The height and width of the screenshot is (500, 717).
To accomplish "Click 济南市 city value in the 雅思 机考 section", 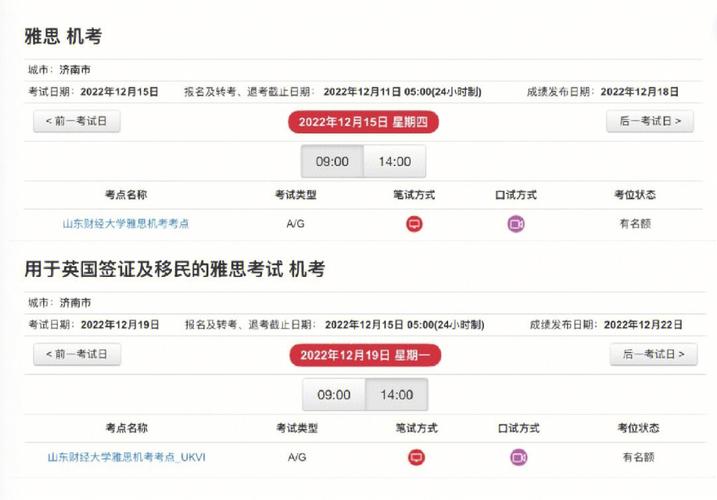I will [x=75, y=70].
